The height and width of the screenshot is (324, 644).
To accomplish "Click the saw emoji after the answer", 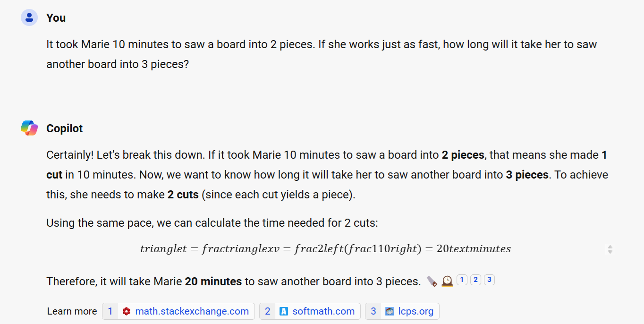I will [x=432, y=281].
